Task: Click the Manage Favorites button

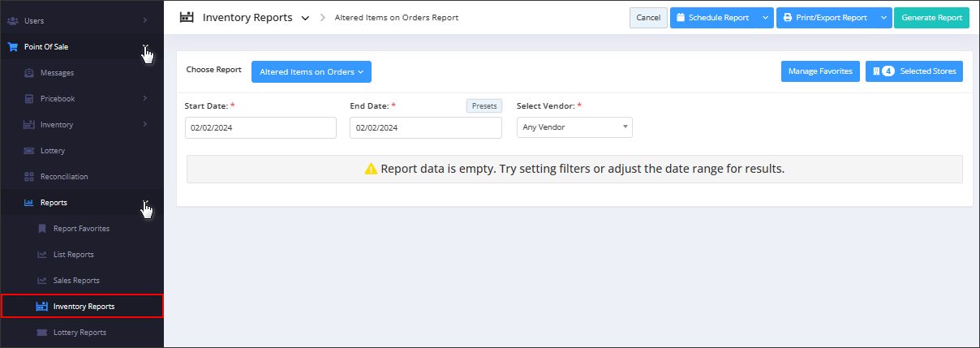Action: click(x=820, y=71)
